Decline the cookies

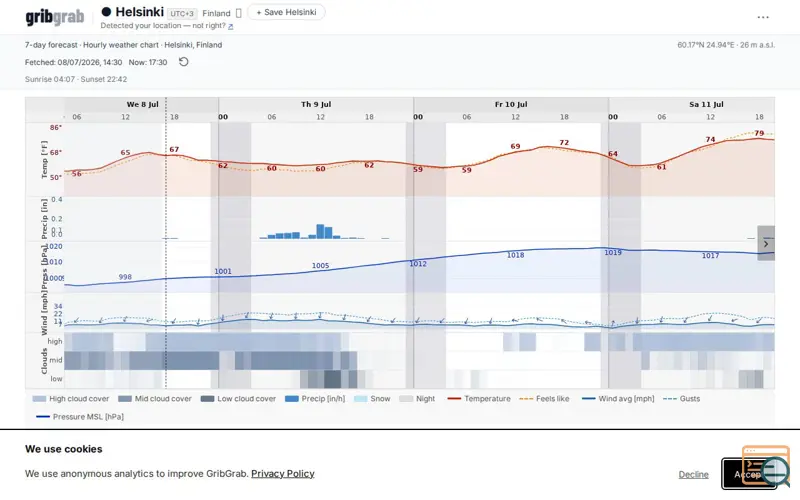[x=693, y=474]
